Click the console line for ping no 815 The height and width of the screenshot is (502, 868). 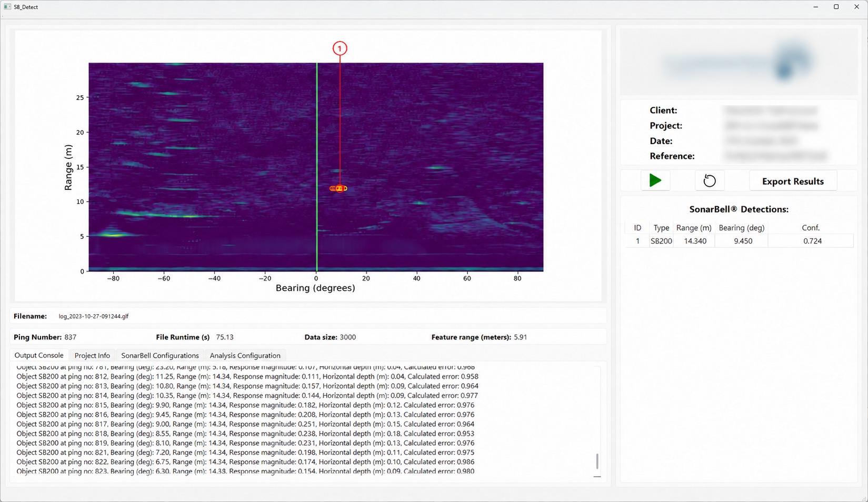245,405
